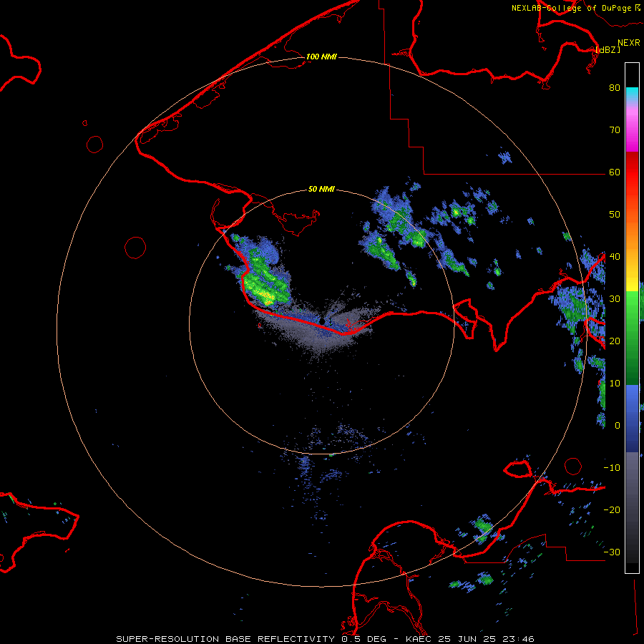Image resolution: width=644 pixels, height=644 pixels.
Task: Click the "25 JUN 25" date text
Action: 467,639
